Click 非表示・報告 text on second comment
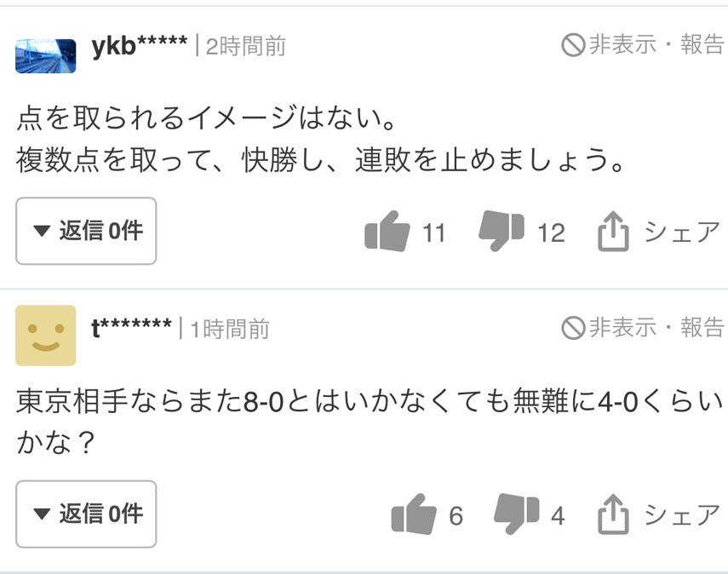 [x=656, y=327]
